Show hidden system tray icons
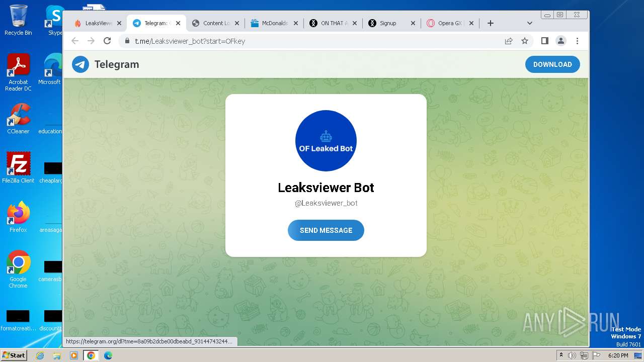This screenshot has width=644, height=362. [x=561, y=355]
